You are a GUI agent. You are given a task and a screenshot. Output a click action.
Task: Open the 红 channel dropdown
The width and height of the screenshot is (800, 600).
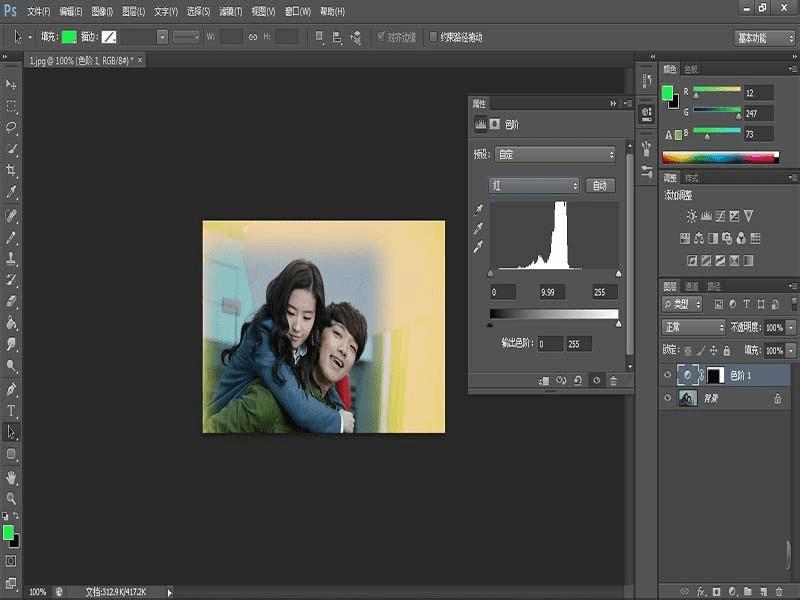tap(534, 186)
